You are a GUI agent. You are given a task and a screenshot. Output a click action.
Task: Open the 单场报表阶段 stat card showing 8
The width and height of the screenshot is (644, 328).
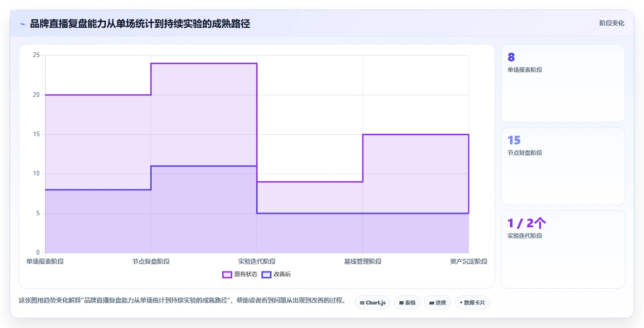563,83
